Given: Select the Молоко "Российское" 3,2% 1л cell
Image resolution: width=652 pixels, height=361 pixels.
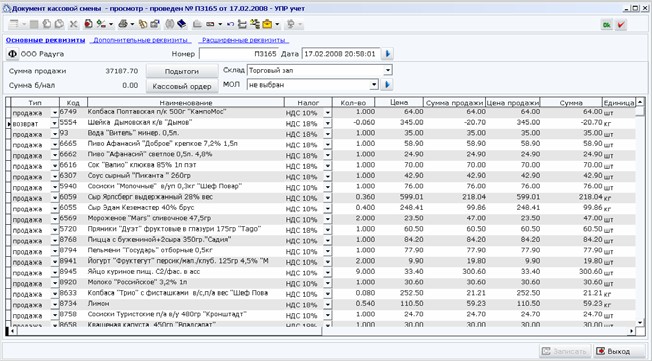Looking at the screenshot, I should [x=186, y=282].
